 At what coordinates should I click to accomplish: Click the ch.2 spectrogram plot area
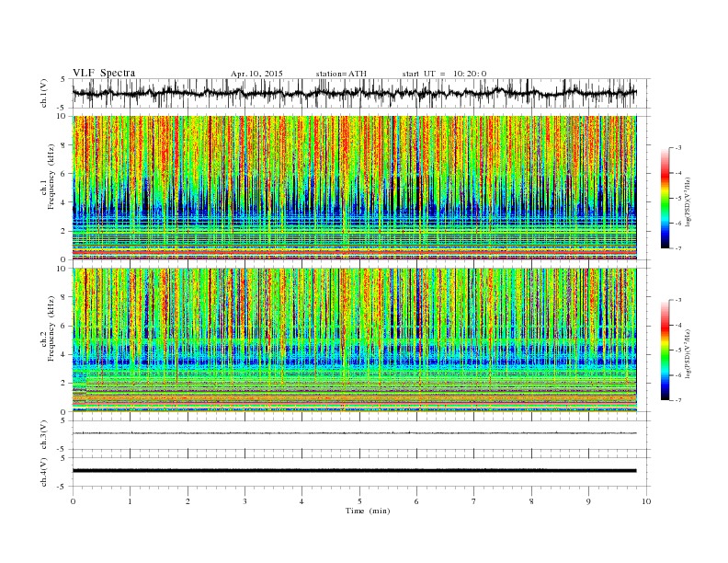coord(354,339)
